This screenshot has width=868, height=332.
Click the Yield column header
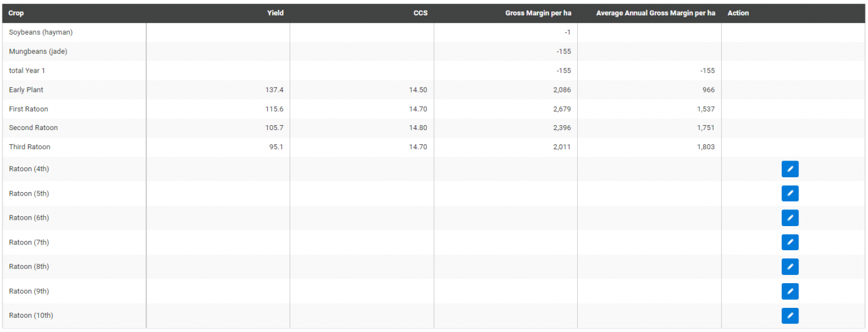click(x=275, y=13)
